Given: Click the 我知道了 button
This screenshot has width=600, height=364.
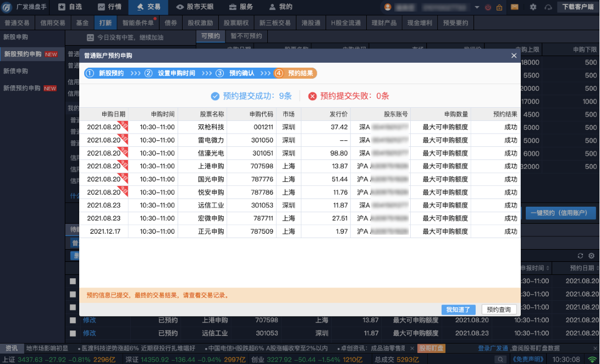Looking at the screenshot, I should tap(459, 310).
